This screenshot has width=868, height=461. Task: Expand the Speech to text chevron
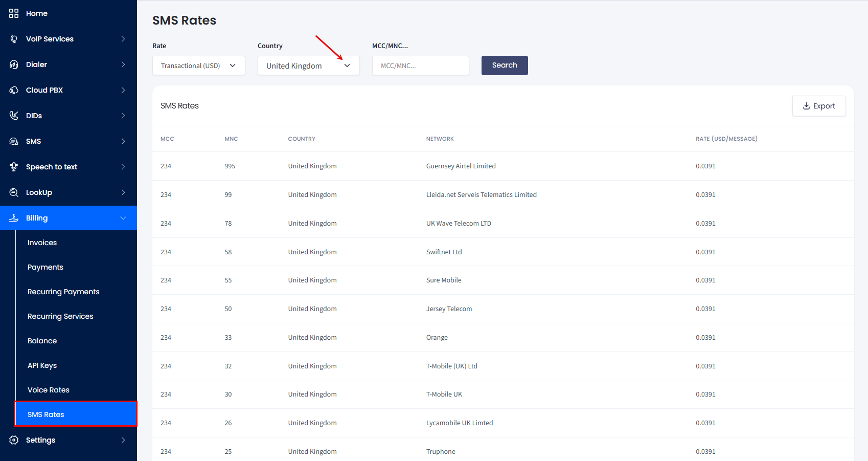123,167
